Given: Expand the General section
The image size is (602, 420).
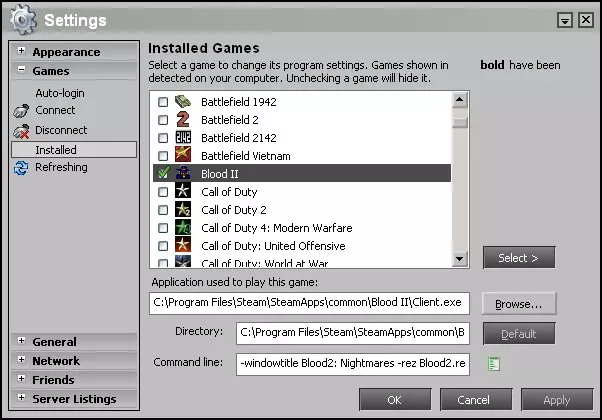Looking at the screenshot, I should point(22,341).
